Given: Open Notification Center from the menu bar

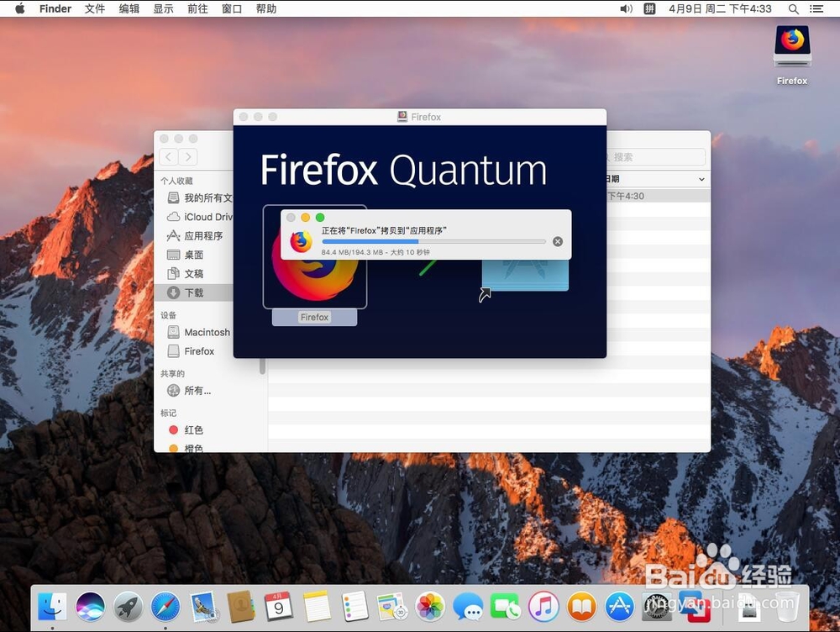Looking at the screenshot, I should click(816, 8).
